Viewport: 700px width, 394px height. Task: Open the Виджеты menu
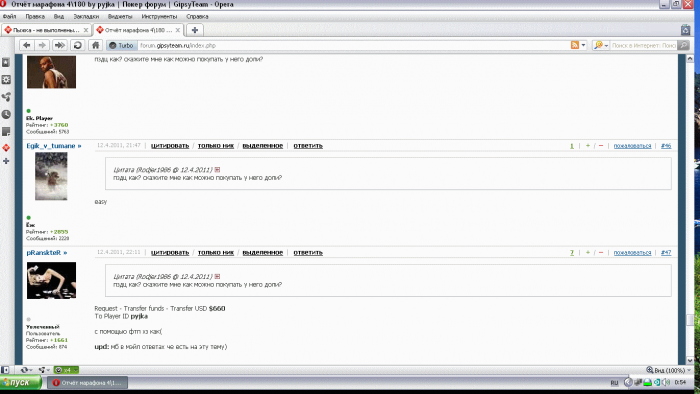coord(120,17)
